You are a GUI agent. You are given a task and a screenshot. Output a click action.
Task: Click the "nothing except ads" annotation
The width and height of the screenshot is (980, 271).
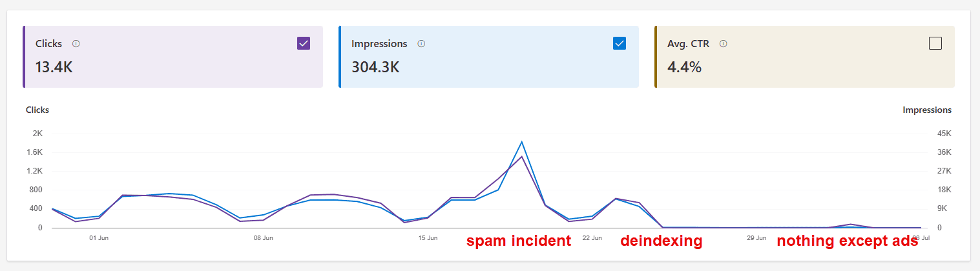point(847,241)
